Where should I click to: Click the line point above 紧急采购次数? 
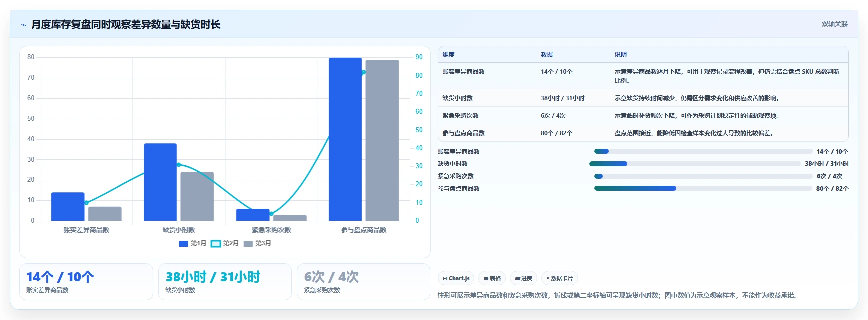click(x=271, y=214)
